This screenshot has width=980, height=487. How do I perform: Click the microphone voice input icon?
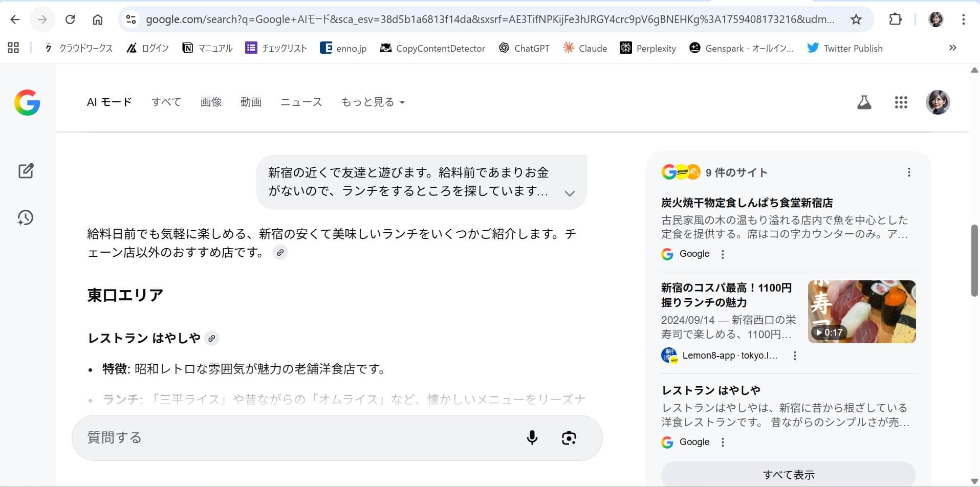(x=532, y=437)
